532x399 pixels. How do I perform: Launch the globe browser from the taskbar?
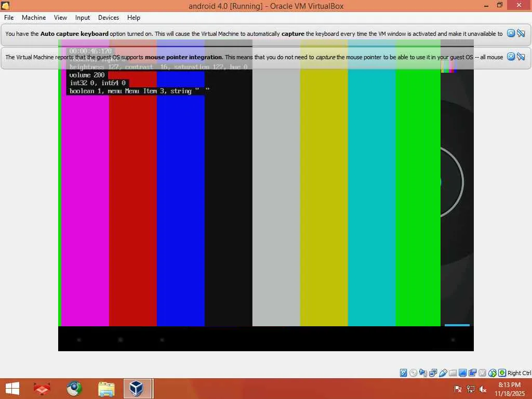coord(74,389)
